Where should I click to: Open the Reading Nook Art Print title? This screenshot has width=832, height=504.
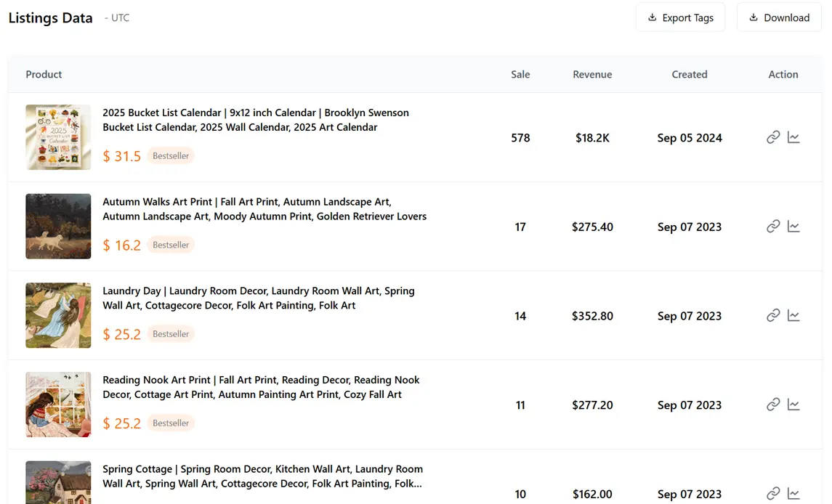click(x=261, y=387)
